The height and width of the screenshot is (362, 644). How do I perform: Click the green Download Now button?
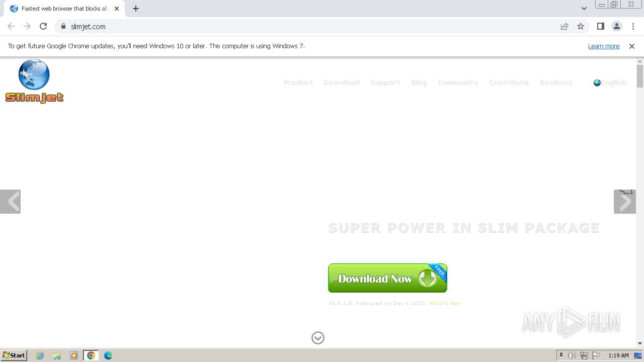[x=387, y=278]
